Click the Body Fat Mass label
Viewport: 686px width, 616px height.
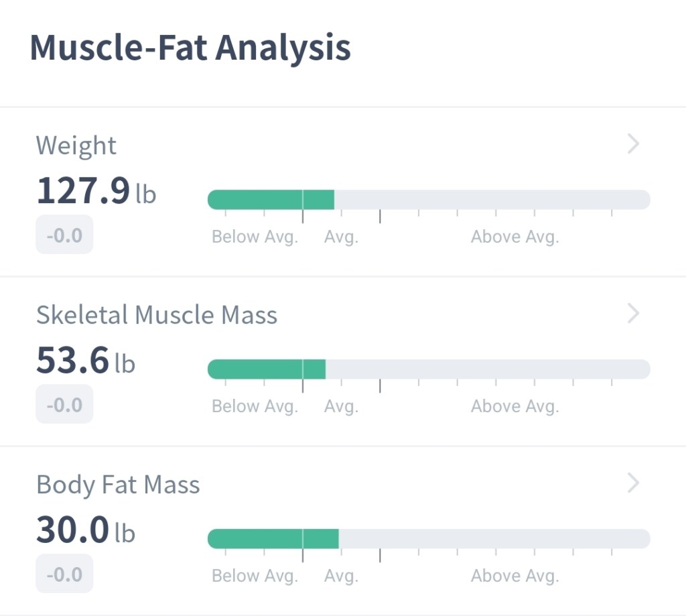(x=118, y=485)
